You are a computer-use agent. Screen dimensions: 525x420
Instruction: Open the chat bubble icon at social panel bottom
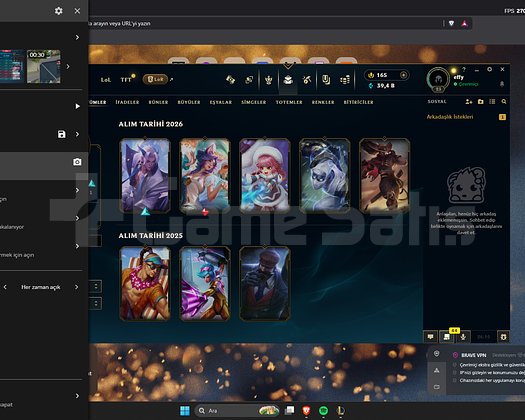coord(431,337)
